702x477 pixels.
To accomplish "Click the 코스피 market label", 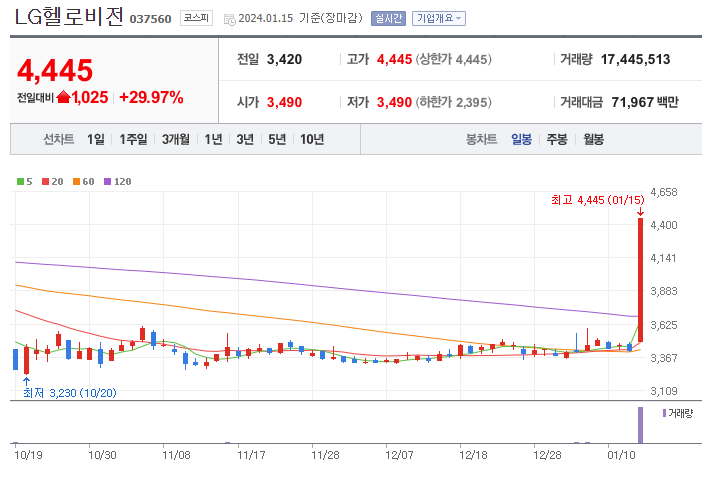I will [x=197, y=18].
